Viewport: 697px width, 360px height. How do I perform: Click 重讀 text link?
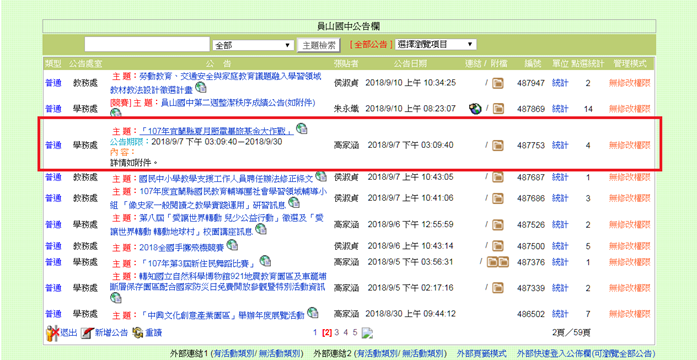point(154,332)
